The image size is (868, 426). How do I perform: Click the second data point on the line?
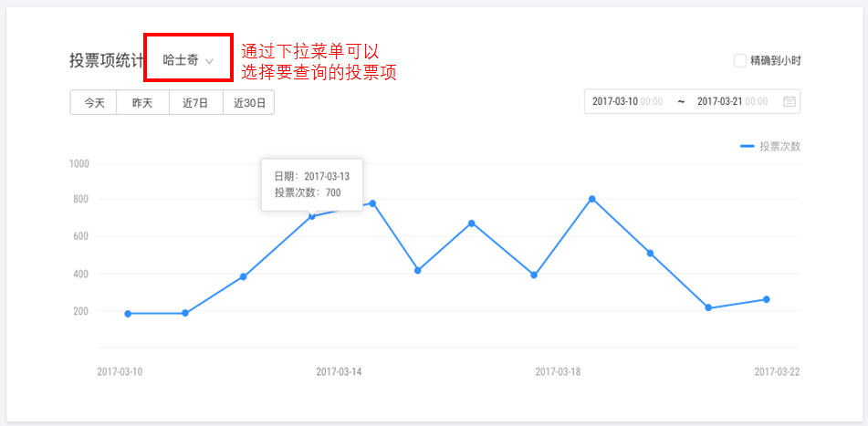185,313
